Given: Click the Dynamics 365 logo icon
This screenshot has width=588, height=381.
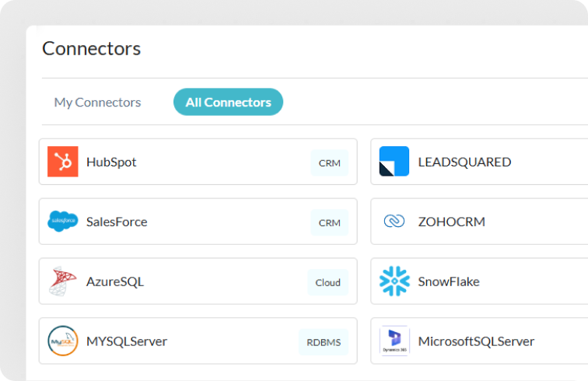Looking at the screenshot, I should (x=394, y=341).
